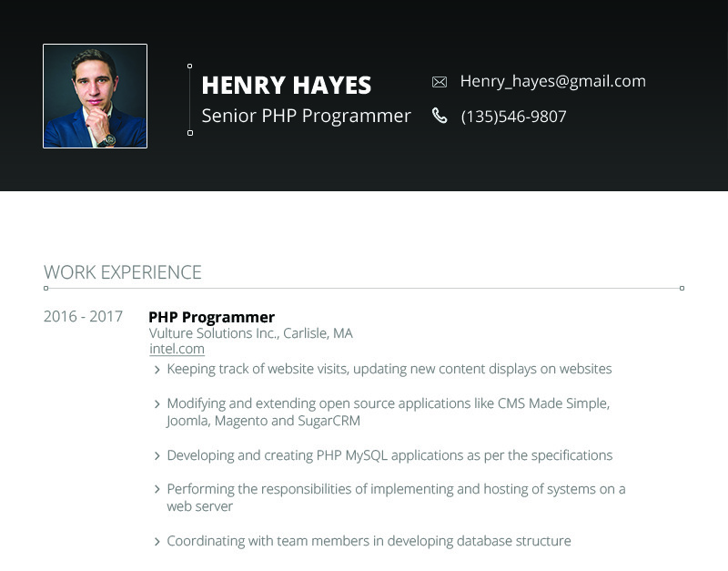Viewport: 728px width, 571px height.
Task: Click chevron bullet before Coordinating with team
Action: [157, 541]
